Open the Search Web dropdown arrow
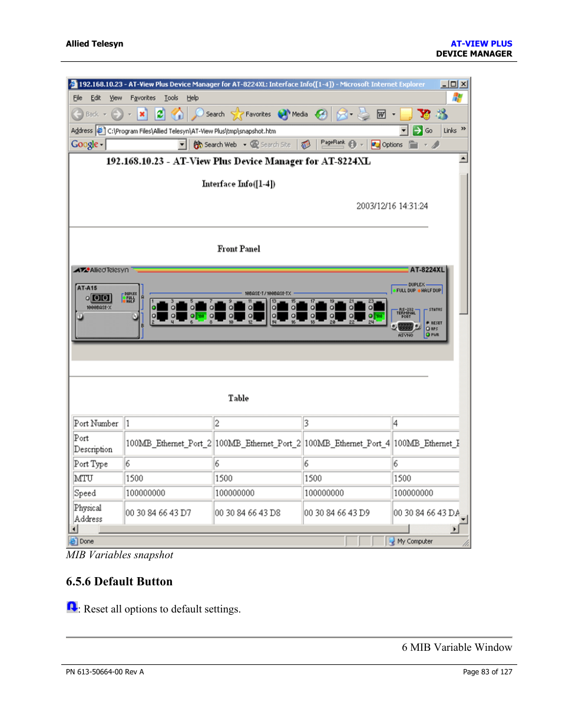Screen dimensions: 562x728 (x=244, y=144)
